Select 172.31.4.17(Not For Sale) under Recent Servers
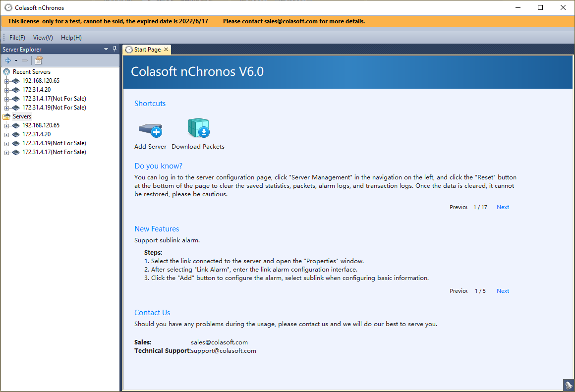 [54, 99]
